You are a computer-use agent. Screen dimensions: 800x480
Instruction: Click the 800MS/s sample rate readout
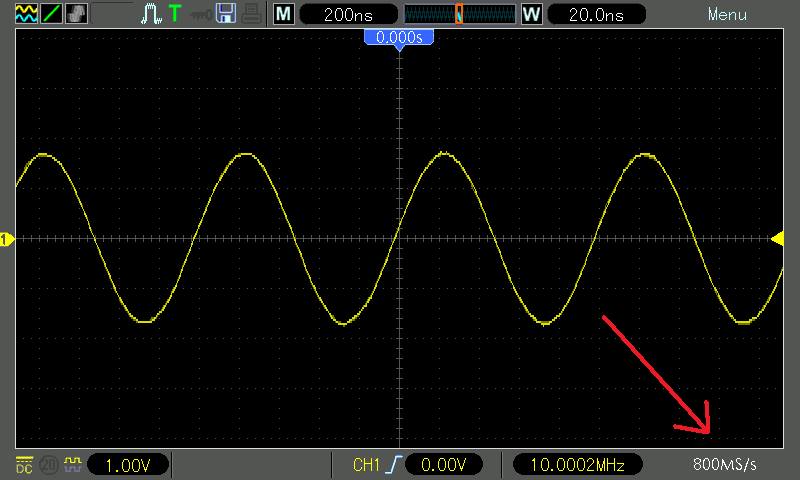[724, 465]
